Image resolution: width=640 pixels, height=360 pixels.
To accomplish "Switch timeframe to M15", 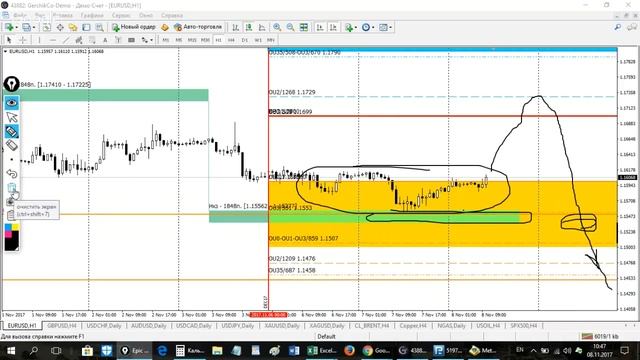I will click(x=192, y=40).
